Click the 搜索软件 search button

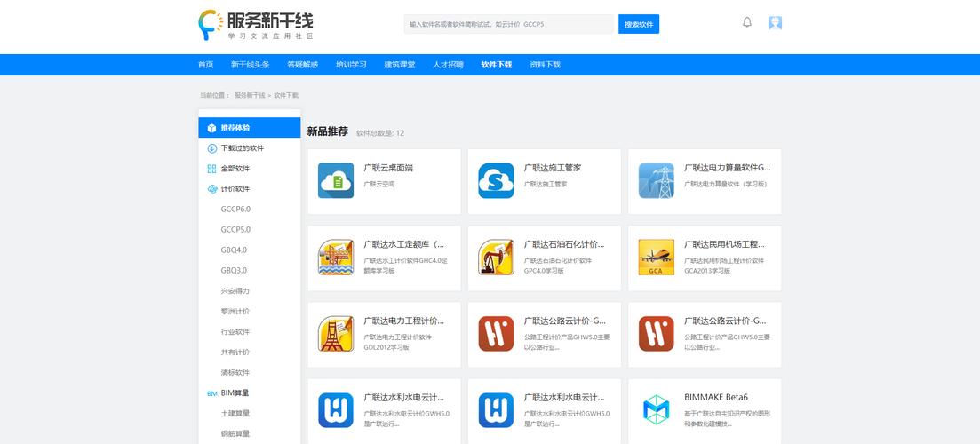639,24
